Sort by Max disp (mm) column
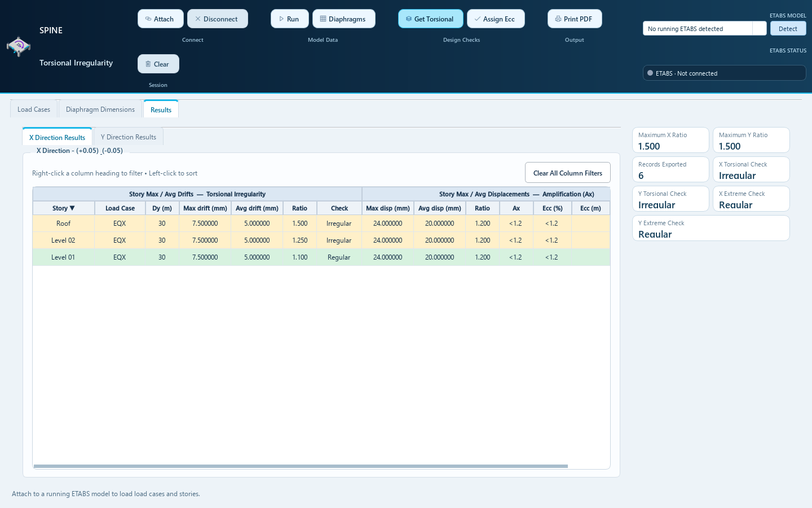The image size is (812, 508). [x=388, y=208]
